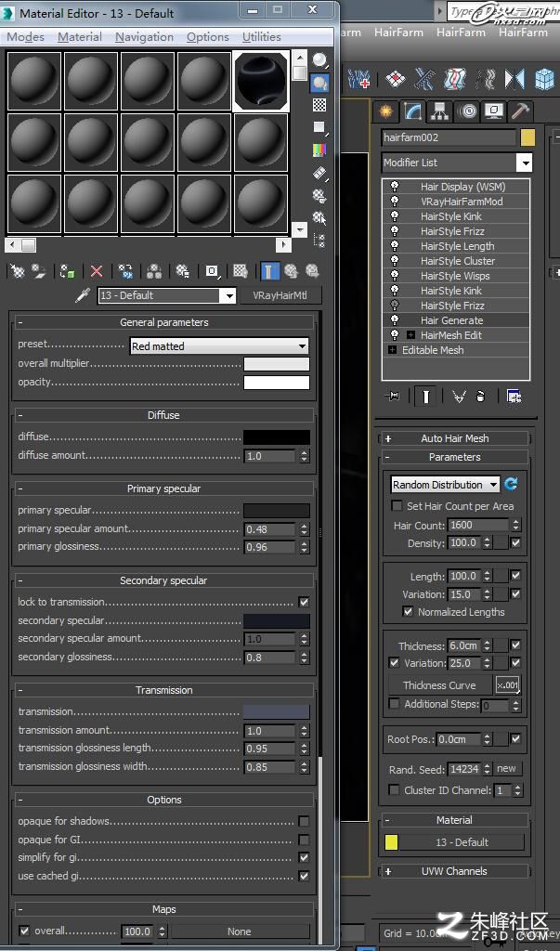
Task: Open the Motion tab in command panel
Action: point(467,111)
